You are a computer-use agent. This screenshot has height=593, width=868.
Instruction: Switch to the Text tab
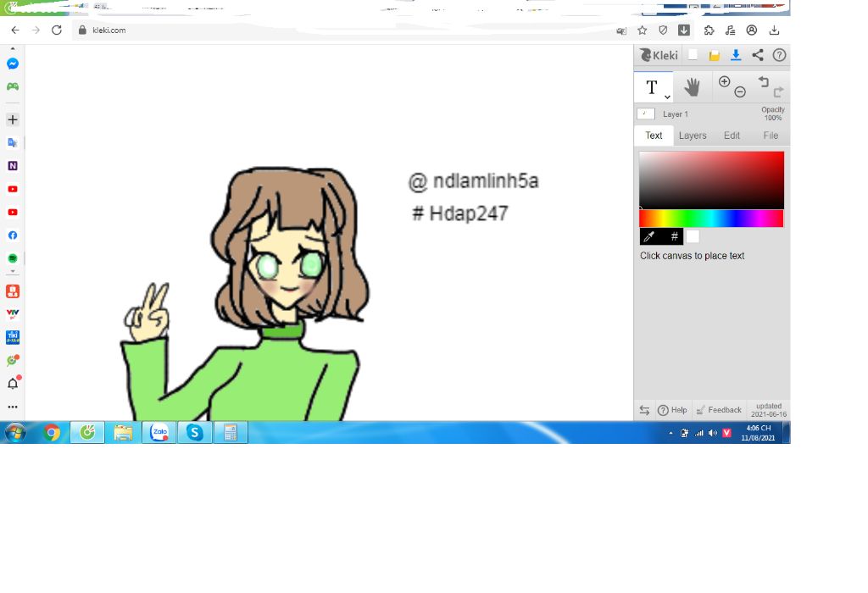point(654,136)
